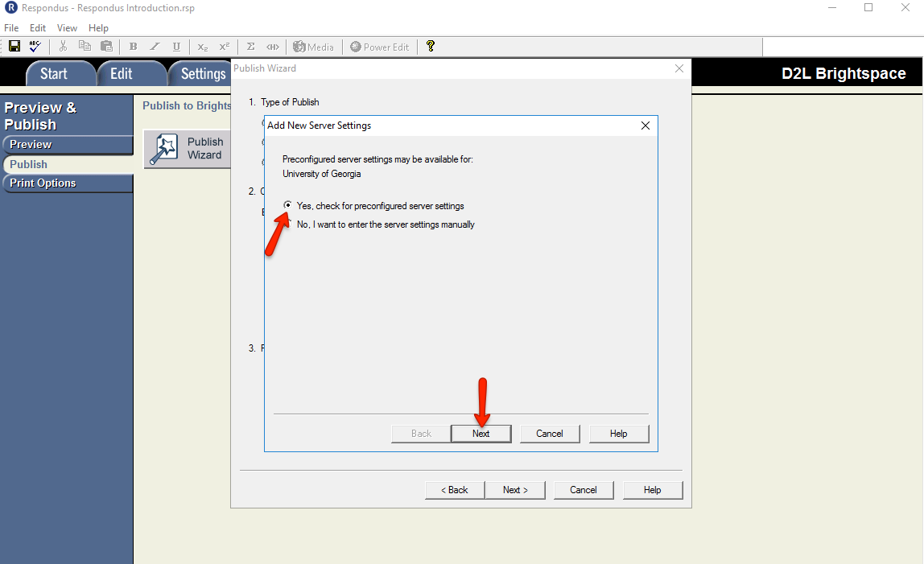Toggle Bold formatting button
The width and height of the screenshot is (924, 564).
coord(133,47)
